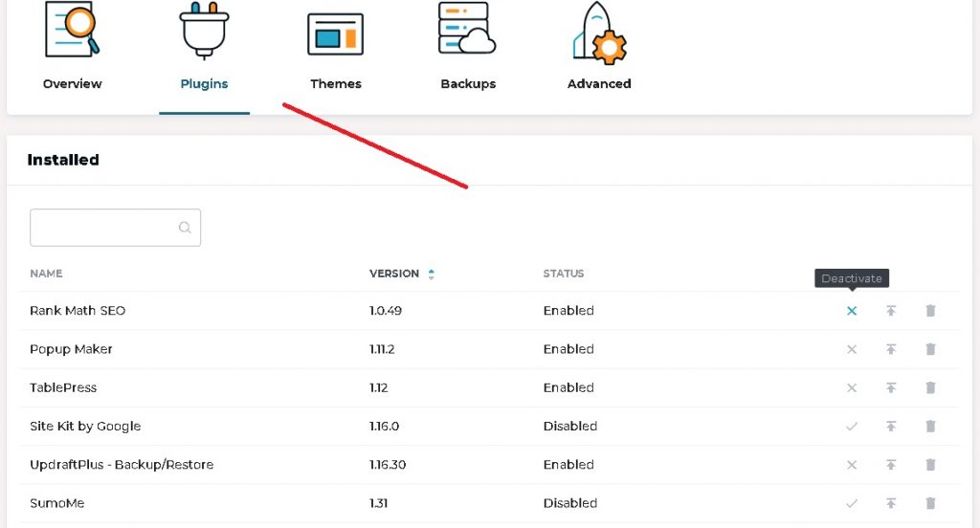The image size is (980, 528).
Task: Click version 1.11.2 cell
Action: [x=381, y=349]
